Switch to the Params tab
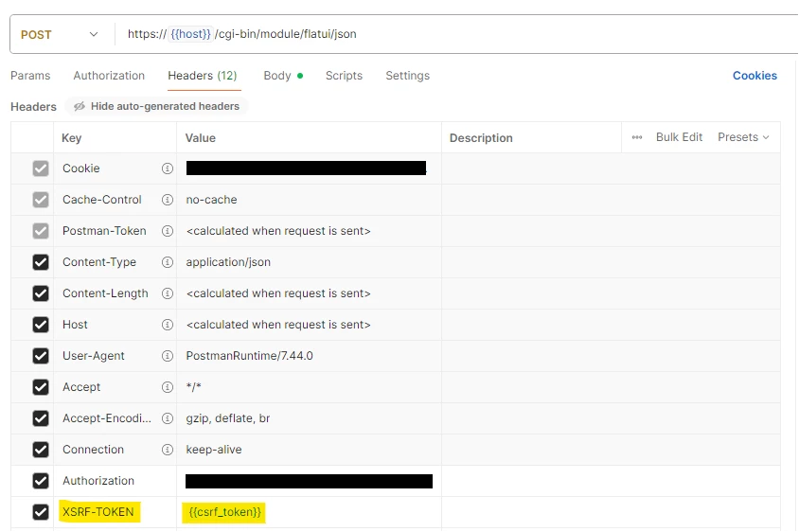 pyautogui.click(x=30, y=76)
